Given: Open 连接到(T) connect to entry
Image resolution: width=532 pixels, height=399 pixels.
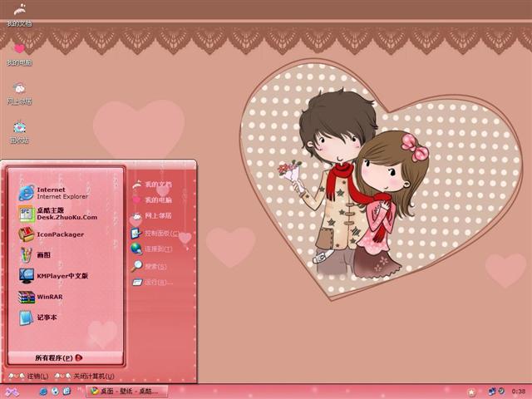Looking at the screenshot, I should 151,249.
